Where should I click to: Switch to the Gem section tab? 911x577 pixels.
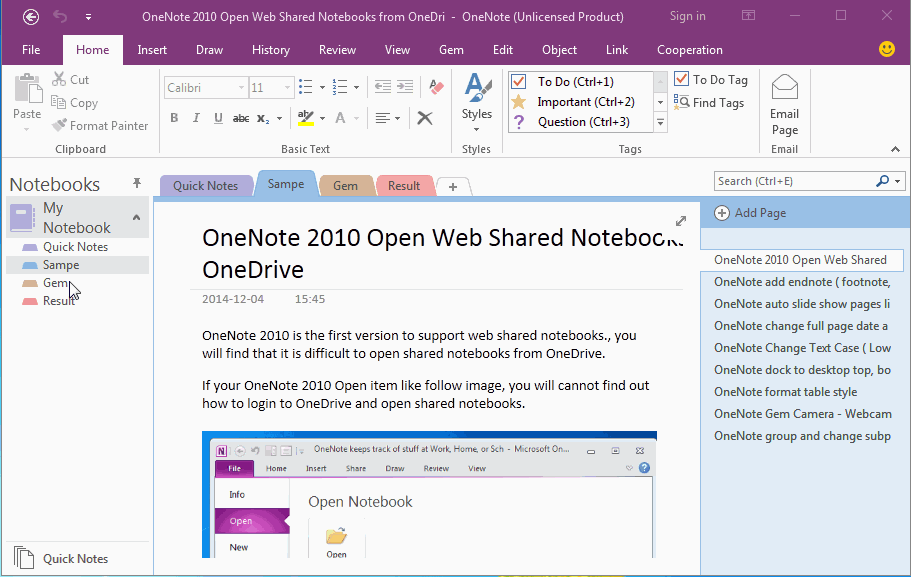click(345, 186)
